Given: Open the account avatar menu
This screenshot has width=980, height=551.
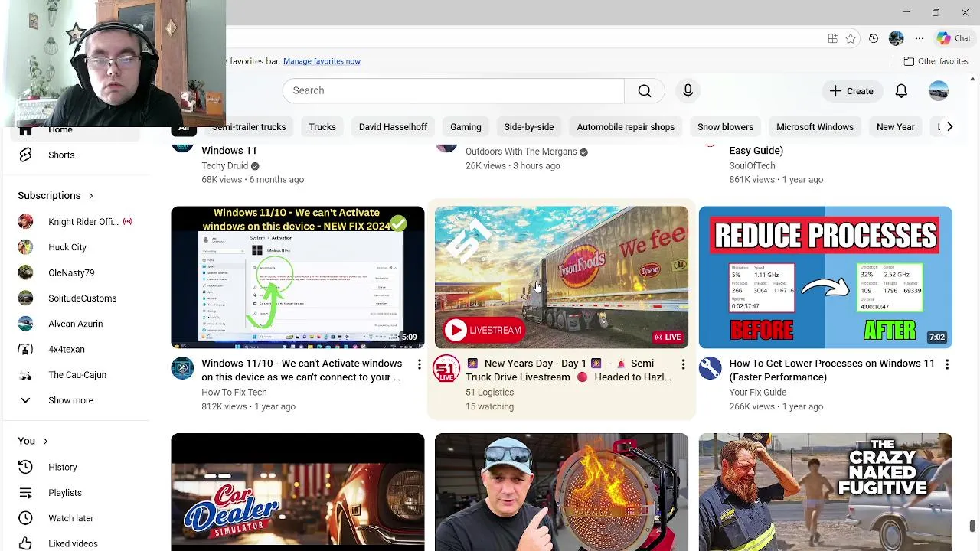Looking at the screenshot, I should point(939,91).
